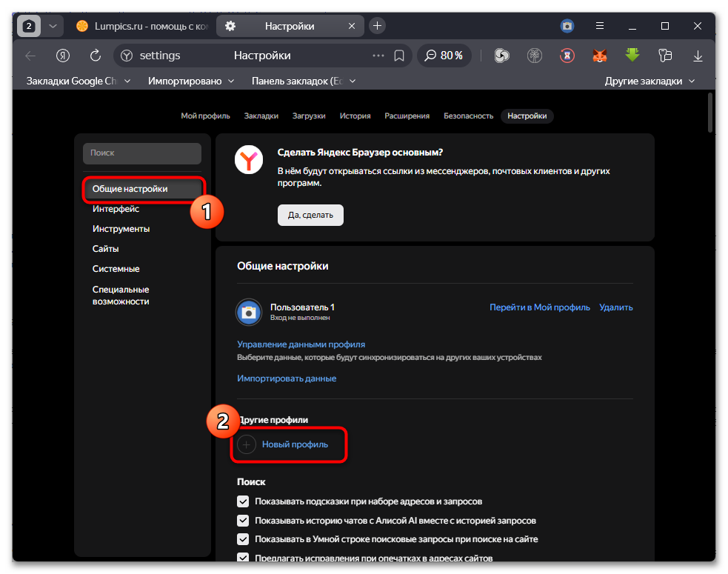Screen dimensions: 728x574
Task: Open the Загрузки tab
Action: [x=309, y=116]
